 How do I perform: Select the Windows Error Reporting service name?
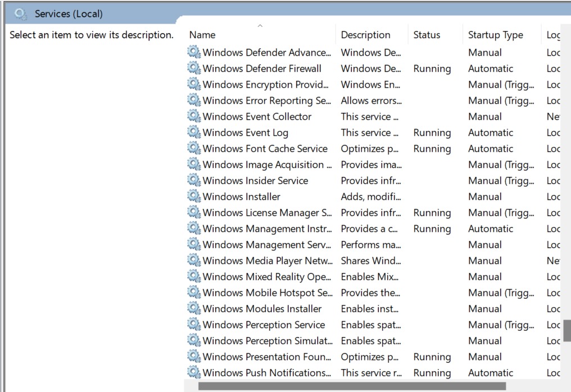coord(266,101)
